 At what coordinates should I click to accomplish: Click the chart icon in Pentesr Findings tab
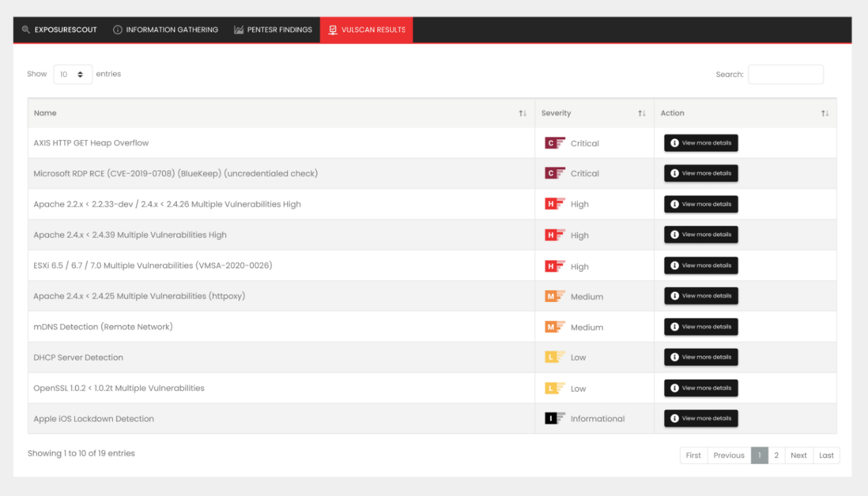pyautogui.click(x=239, y=30)
